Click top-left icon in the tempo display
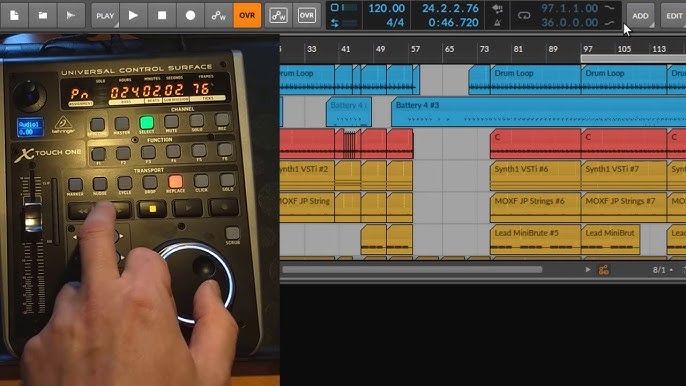This screenshot has height=386, width=686. pos(335,7)
